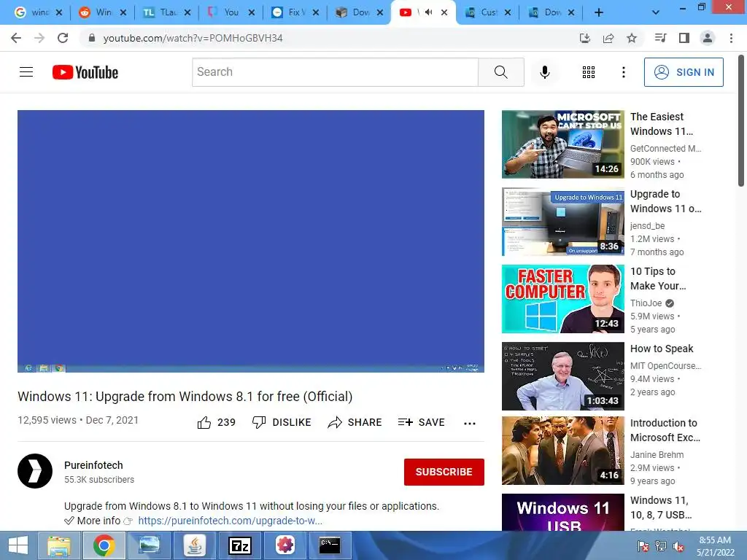
Task: Dislike the video
Action: pyautogui.click(x=282, y=422)
